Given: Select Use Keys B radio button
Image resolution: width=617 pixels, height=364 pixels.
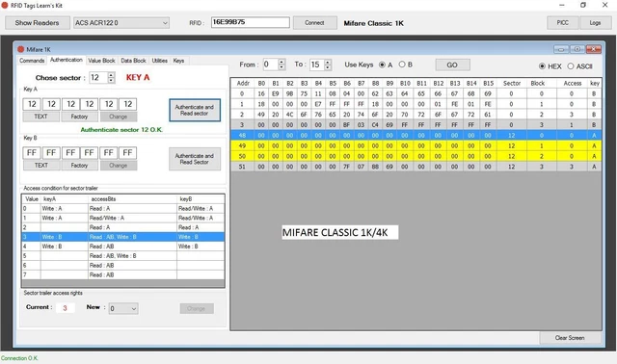Looking at the screenshot, I should click(402, 65).
